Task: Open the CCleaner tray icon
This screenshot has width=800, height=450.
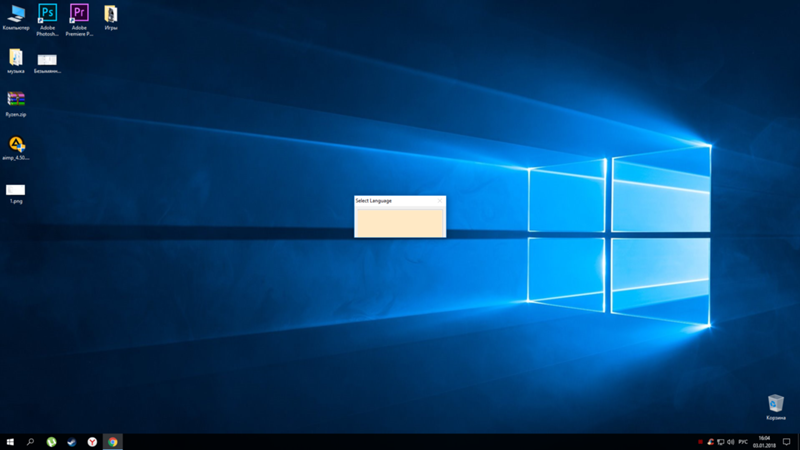Action: tap(710, 442)
